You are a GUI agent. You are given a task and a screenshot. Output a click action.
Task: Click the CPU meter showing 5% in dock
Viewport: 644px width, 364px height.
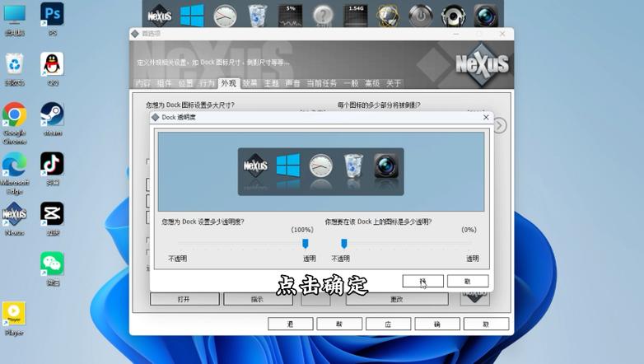click(291, 16)
